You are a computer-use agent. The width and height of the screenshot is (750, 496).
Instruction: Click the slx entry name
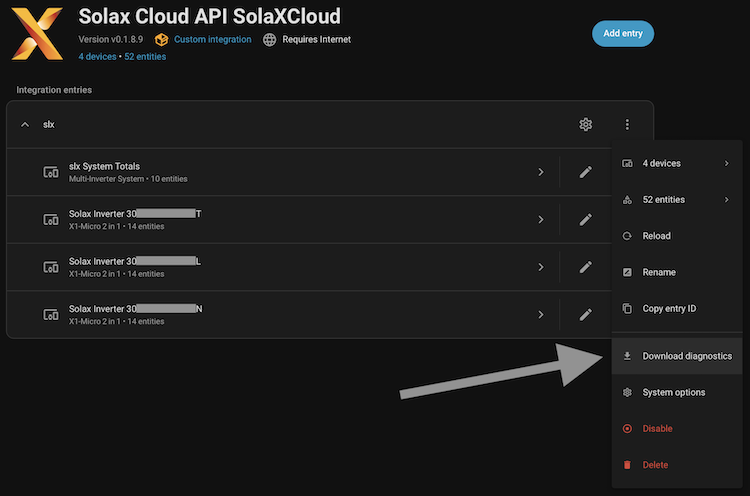49,125
